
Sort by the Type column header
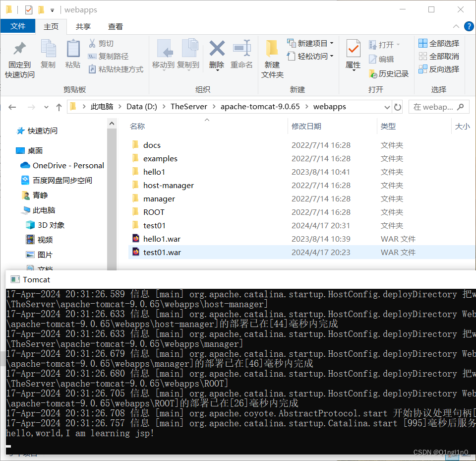[x=388, y=126]
